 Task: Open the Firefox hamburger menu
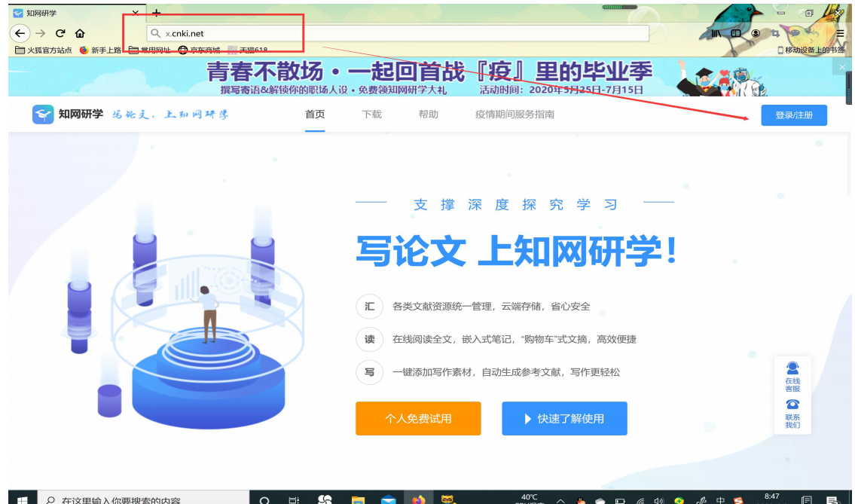840,33
